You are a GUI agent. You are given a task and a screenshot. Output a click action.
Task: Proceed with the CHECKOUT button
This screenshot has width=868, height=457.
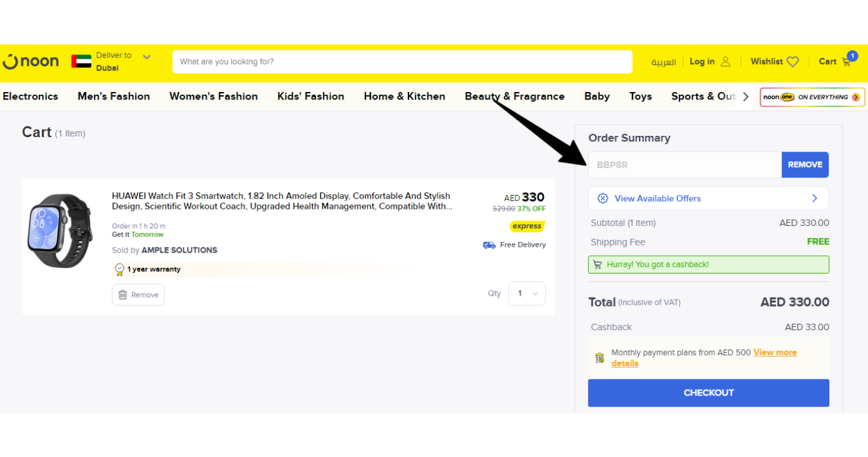(708, 393)
